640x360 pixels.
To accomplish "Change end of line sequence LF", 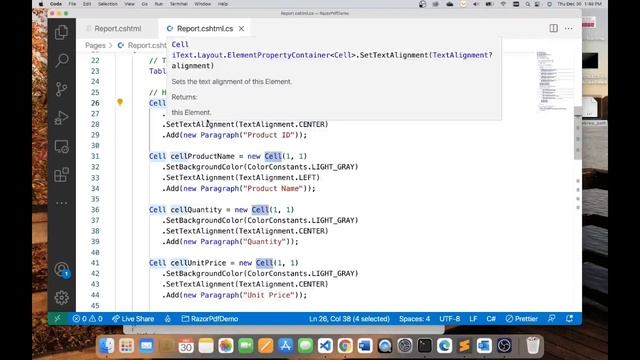I will [x=473, y=319].
